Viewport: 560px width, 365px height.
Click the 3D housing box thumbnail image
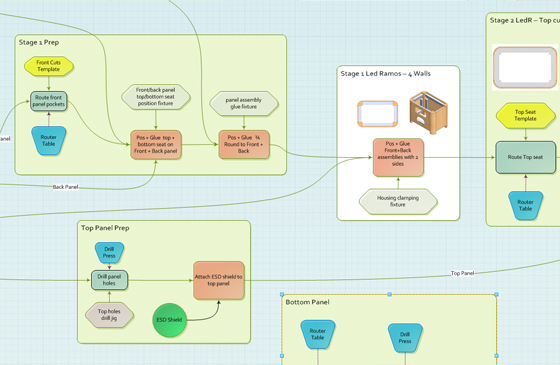click(x=428, y=113)
